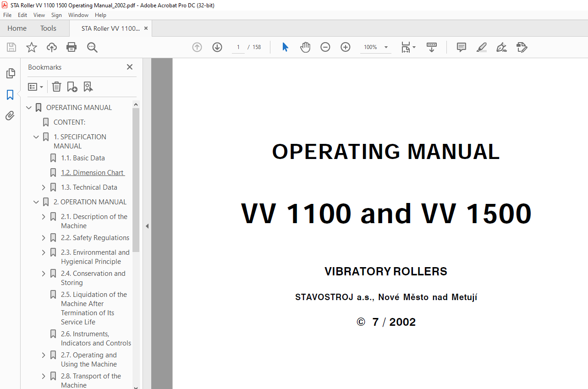Click the Stamp tool icon
The image size is (588, 389).
[x=522, y=47]
